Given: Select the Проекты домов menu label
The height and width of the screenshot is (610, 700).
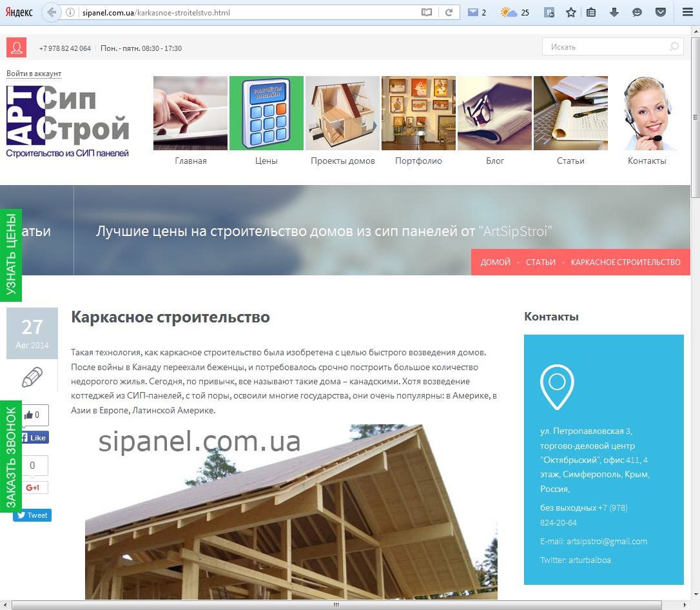Looking at the screenshot, I should 342,161.
